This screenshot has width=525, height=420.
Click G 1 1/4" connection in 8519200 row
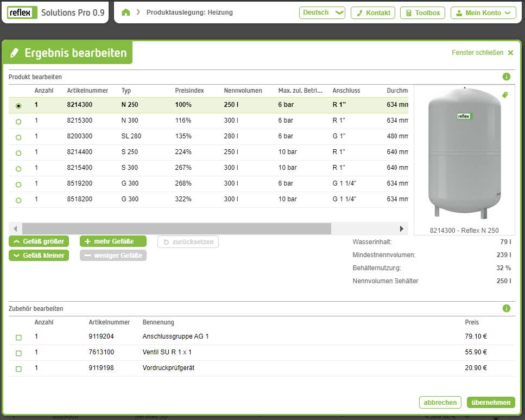pos(344,183)
